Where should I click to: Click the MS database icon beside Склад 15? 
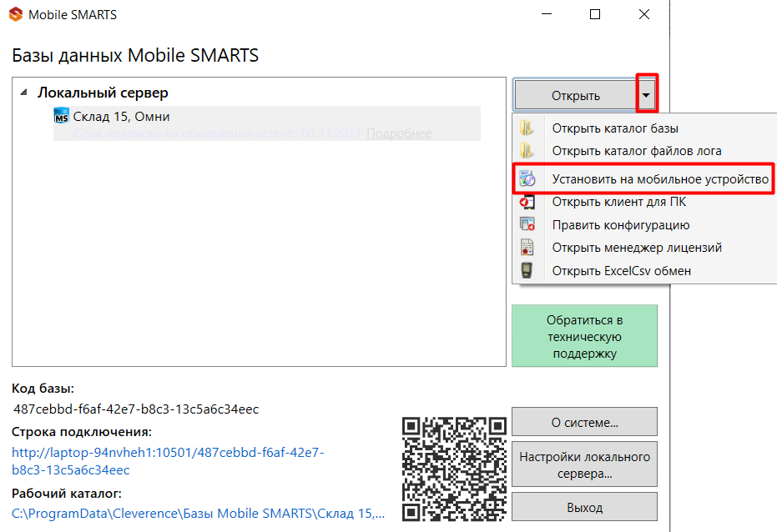[61, 116]
